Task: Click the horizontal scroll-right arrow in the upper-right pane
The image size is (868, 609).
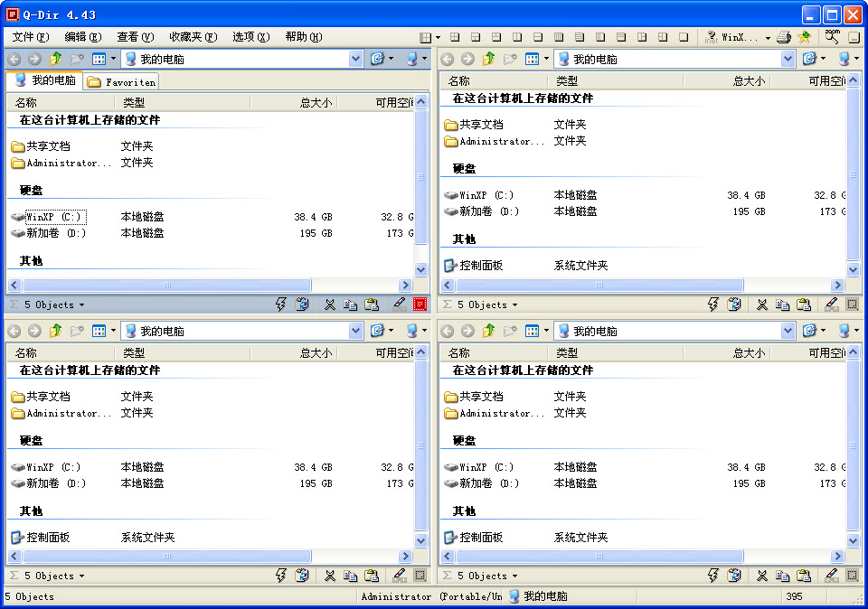Action: pos(837,285)
